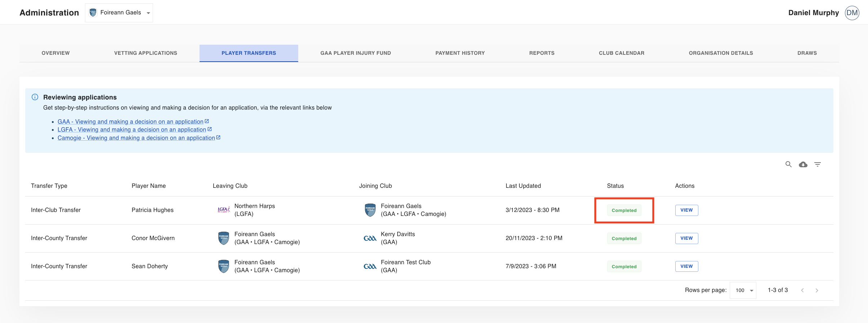868x323 pixels.
Task: Click the Leaving Club column header
Action: (x=230, y=186)
